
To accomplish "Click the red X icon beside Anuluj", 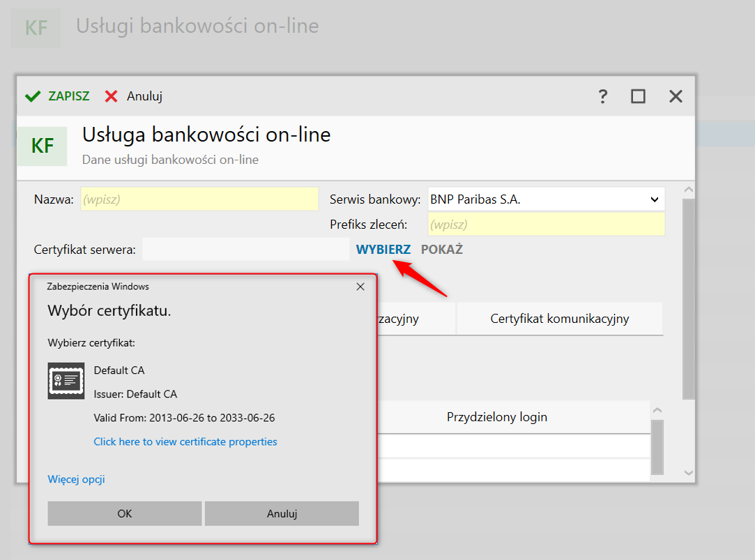I will (112, 96).
